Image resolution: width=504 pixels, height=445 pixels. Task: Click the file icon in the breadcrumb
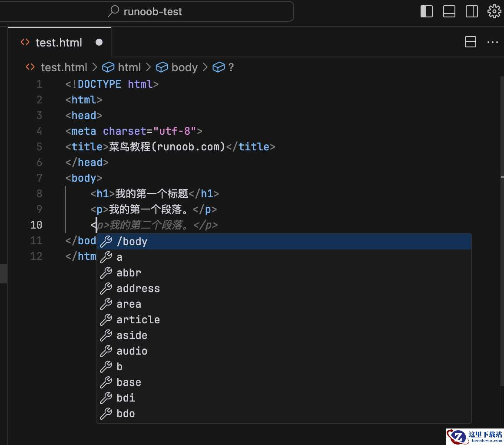pyautogui.click(x=30, y=67)
